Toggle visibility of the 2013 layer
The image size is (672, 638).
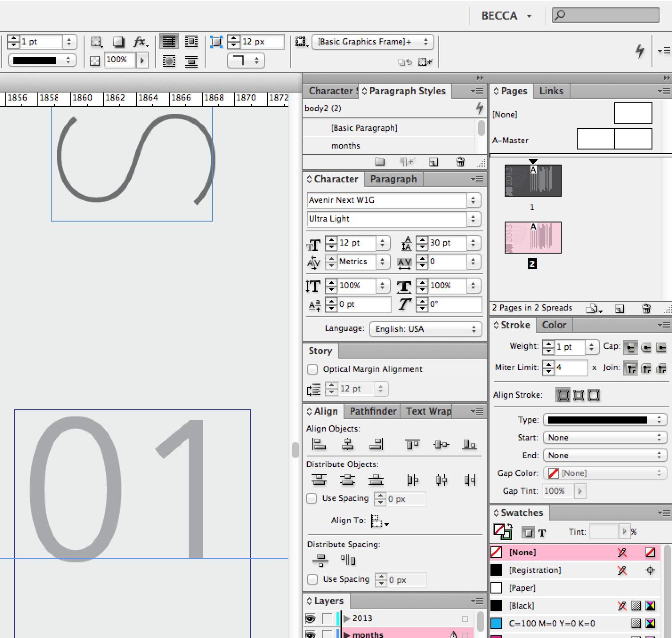(310, 618)
